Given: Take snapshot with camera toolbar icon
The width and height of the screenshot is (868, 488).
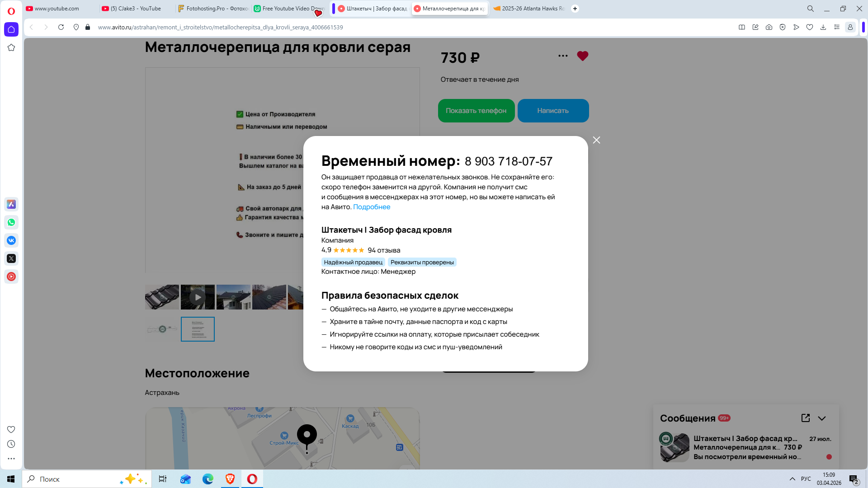Looking at the screenshot, I should tap(769, 27).
